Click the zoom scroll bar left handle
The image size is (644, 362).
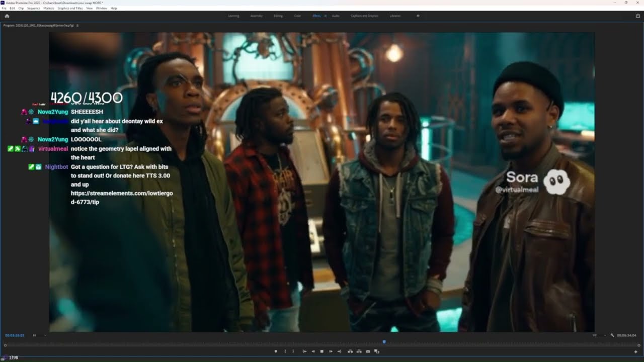[6, 345]
